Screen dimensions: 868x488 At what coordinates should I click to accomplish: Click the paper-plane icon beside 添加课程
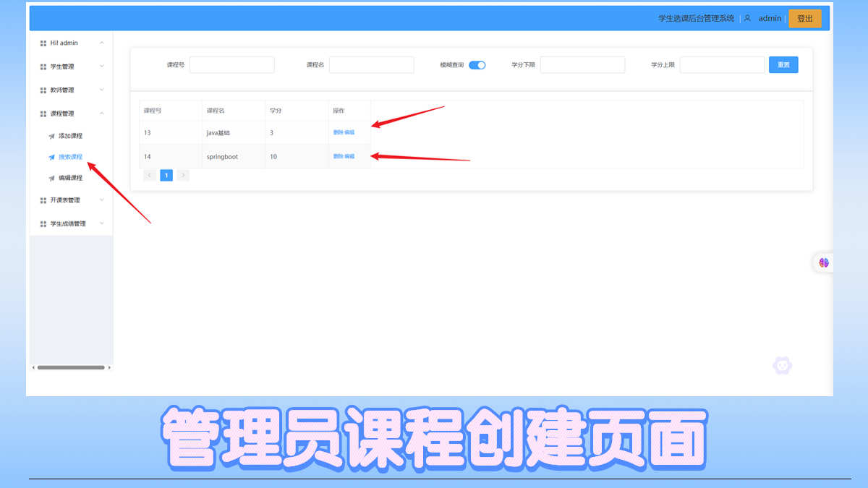(x=51, y=136)
